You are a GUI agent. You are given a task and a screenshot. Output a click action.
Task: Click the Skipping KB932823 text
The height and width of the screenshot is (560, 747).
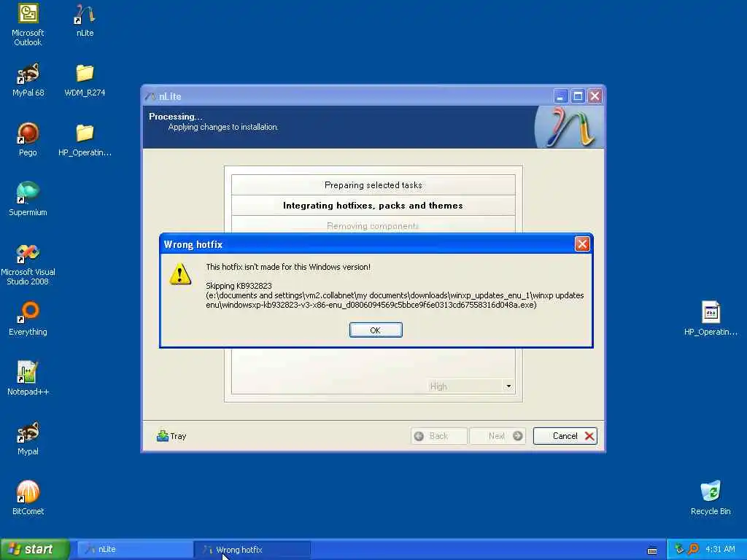(239, 286)
